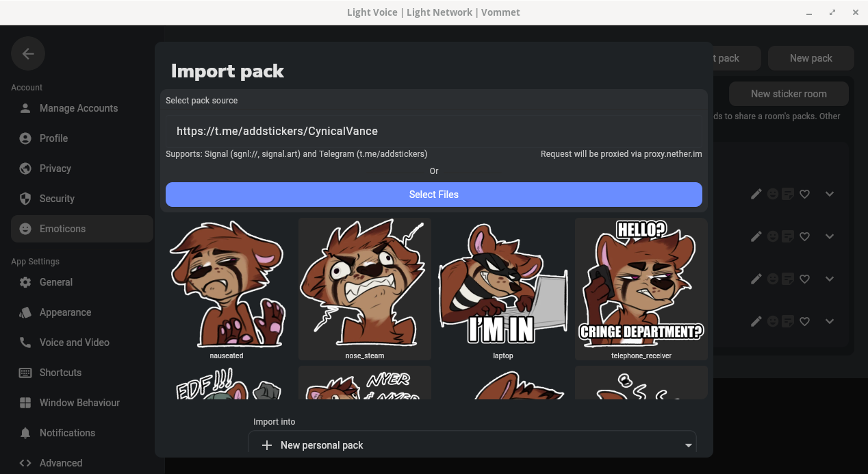Select the telephone_receiver sticker thumbnail
The width and height of the screenshot is (868, 474).
641,289
